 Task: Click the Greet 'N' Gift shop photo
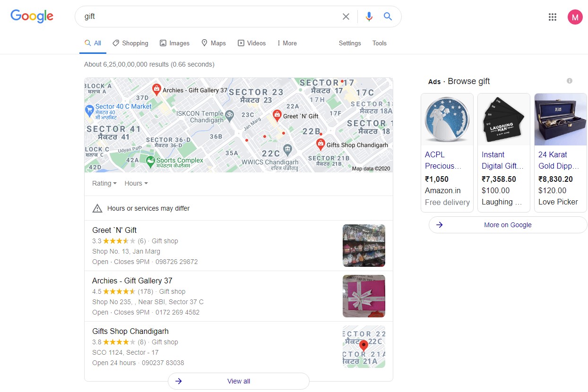tap(364, 246)
